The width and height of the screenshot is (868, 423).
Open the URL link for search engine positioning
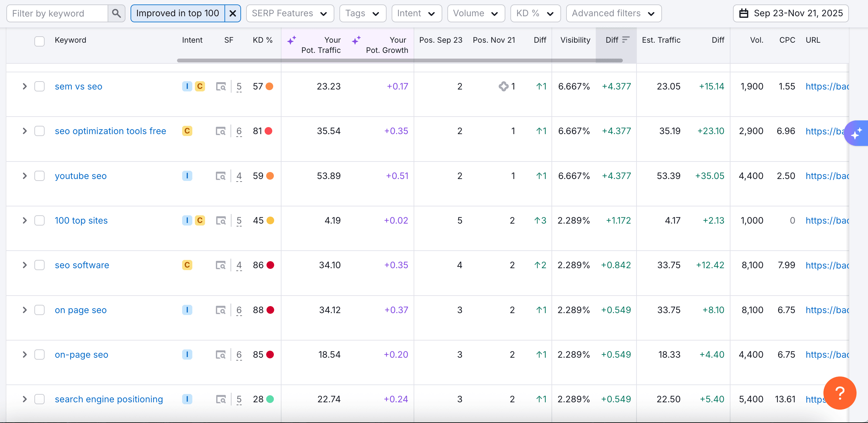(x=815, y=399)
